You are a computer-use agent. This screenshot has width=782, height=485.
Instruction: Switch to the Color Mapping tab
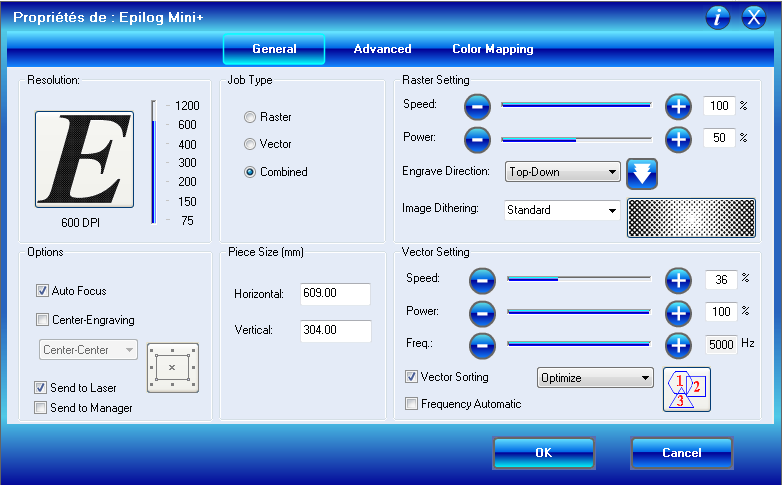pyautogui.click(x=493, y=49)
